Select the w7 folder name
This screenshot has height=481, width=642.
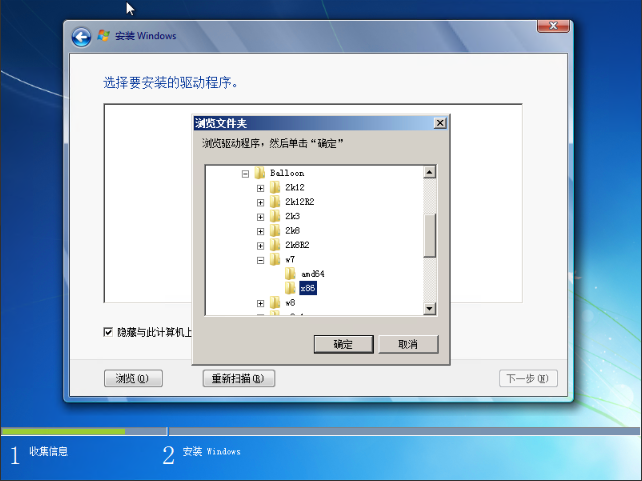(x=290, y=260)
